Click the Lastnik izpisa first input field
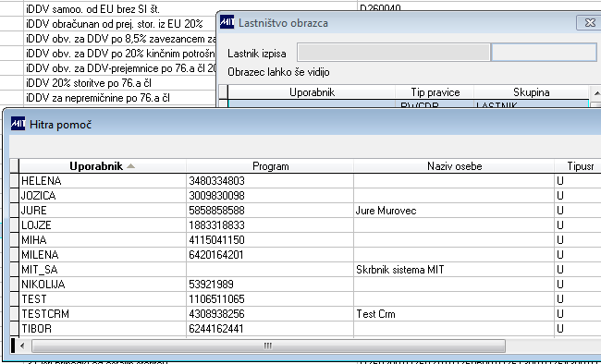The width and height of the screenshot is (601, 364). tap(394, 53)
